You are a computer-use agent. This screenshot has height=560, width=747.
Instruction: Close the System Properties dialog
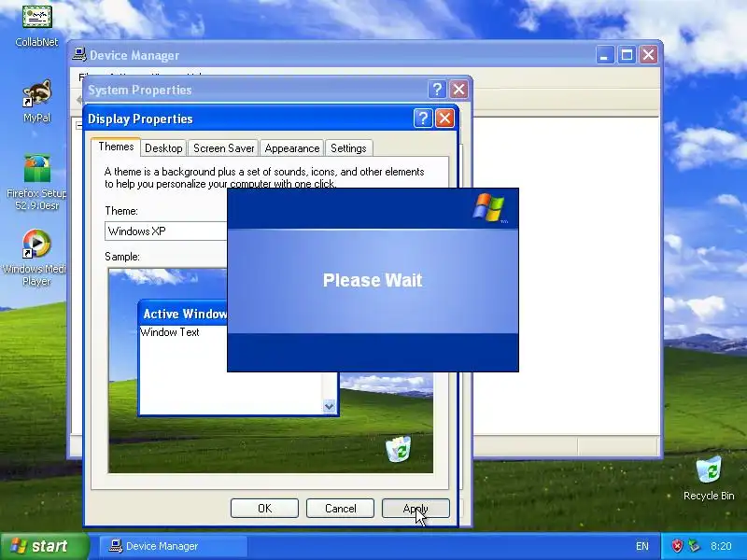click(458, 89)
